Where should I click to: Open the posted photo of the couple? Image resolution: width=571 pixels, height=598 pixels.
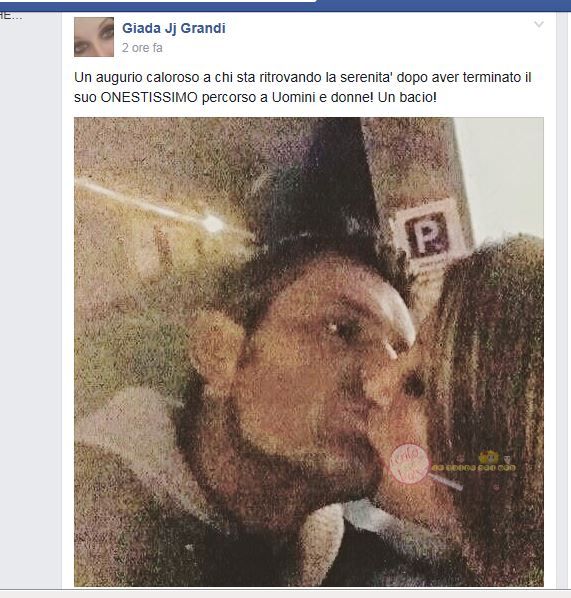(x=309, y=352)
